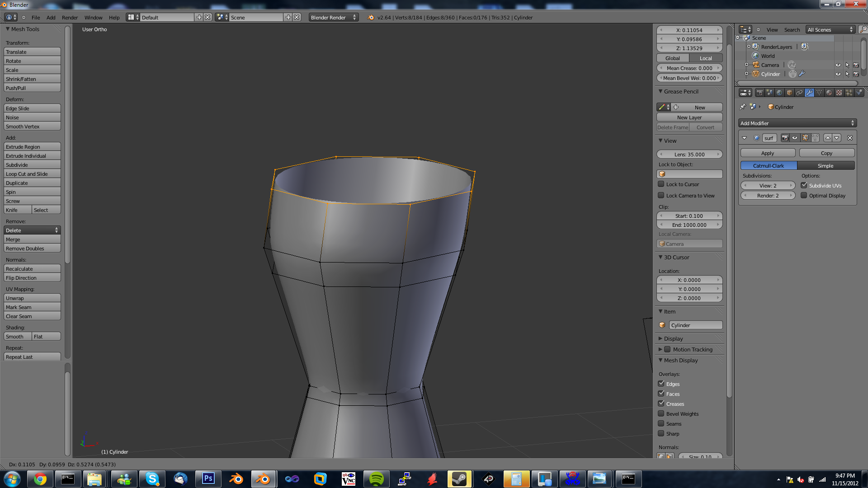Click the surf modifier name field
This screenshot has width=868, height=488.
(769, 138)
